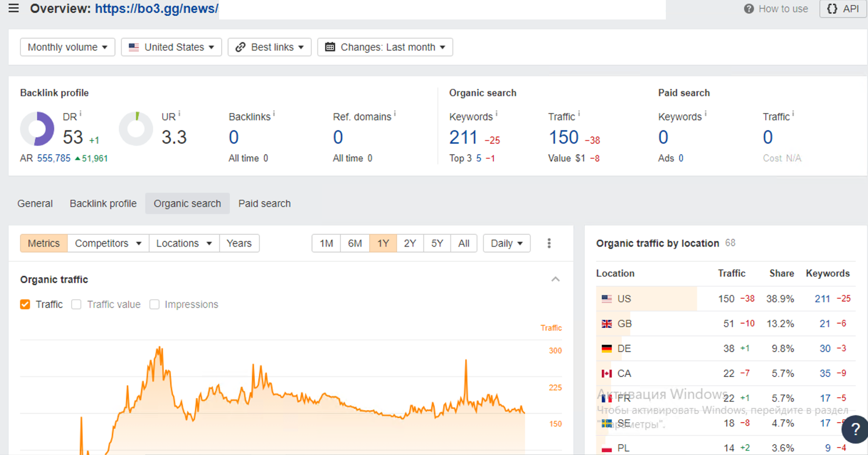Click the Paid search Keywords info icon
Viewport: 868px width, 455px height.
pos(705,114)
